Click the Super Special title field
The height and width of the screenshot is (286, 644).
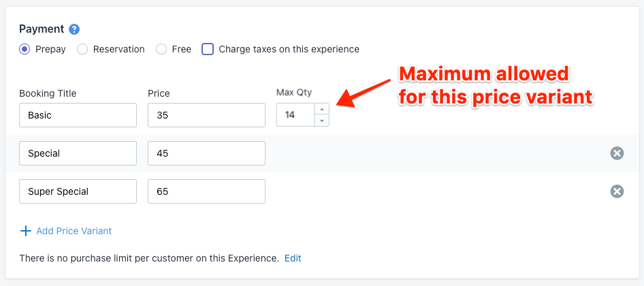tap(78, 191)
